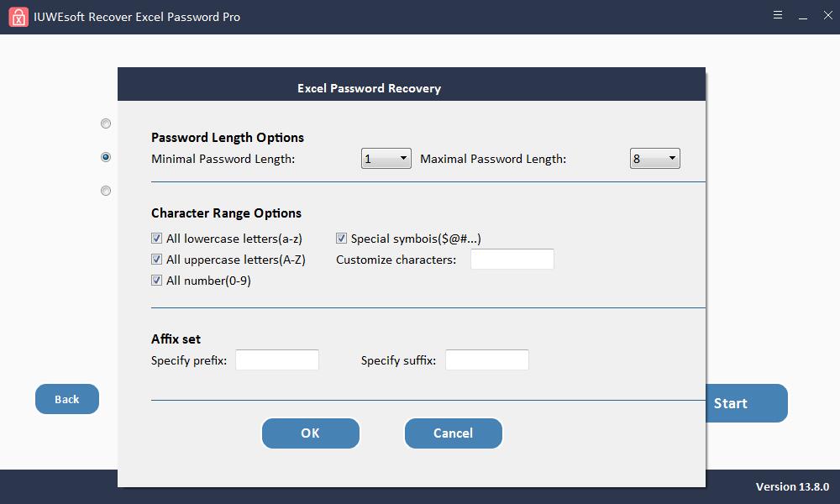840x504 pixels.
Task: Disable Special symbols($@#...) checkbox
Action: [x=341, y=239]
